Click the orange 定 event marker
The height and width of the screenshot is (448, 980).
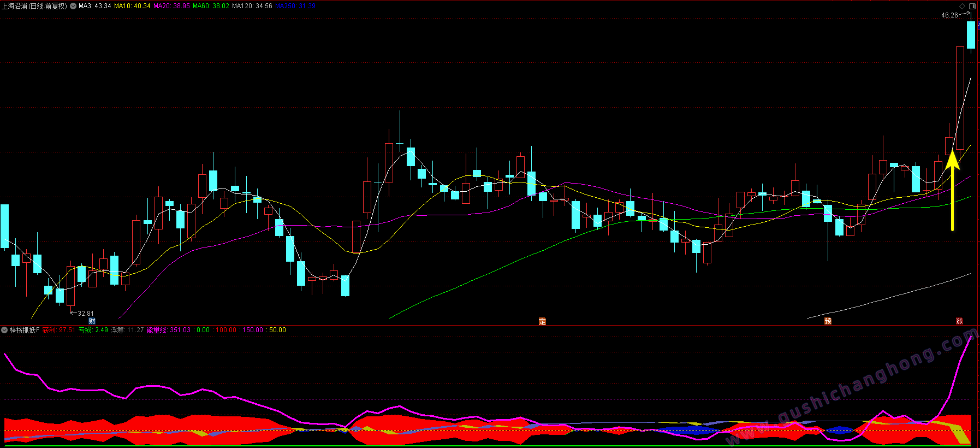(542, 321)
